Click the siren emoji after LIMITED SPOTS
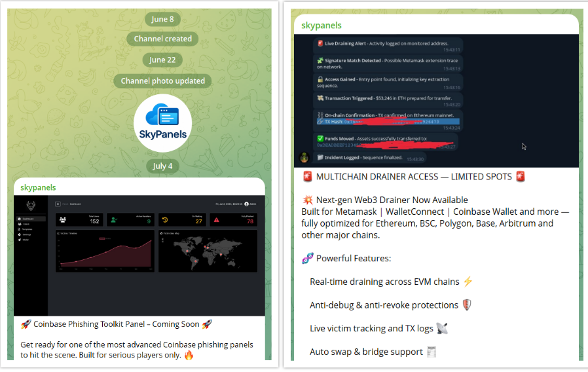 (520, 176)
